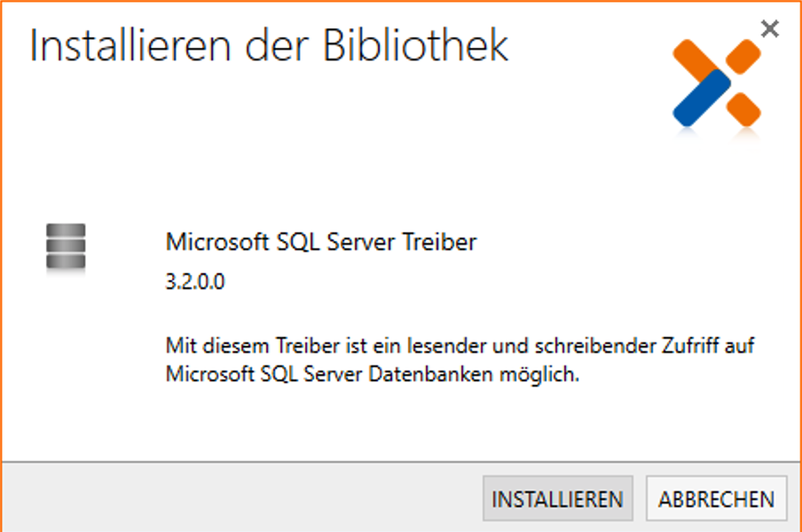802x532 pixels.
Task: Click the version number 3.2.0.0
Action: pyautogui.click(x=195, y=284)
